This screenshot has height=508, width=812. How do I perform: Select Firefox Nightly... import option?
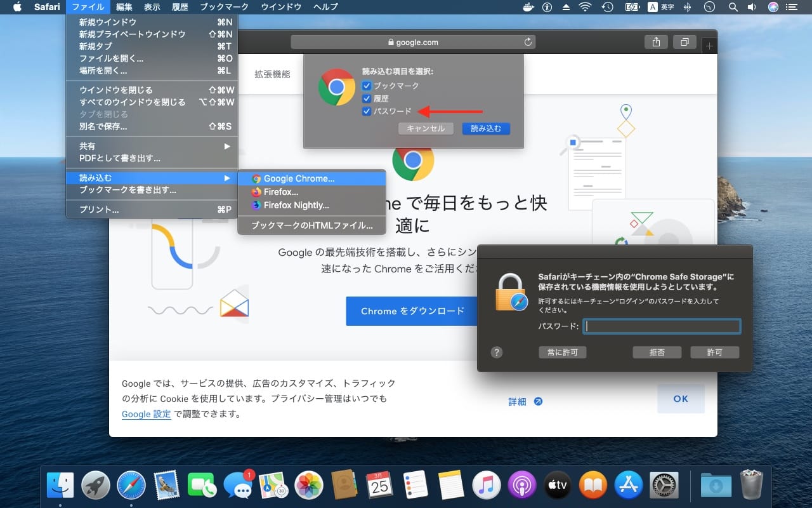pos(311,205)
